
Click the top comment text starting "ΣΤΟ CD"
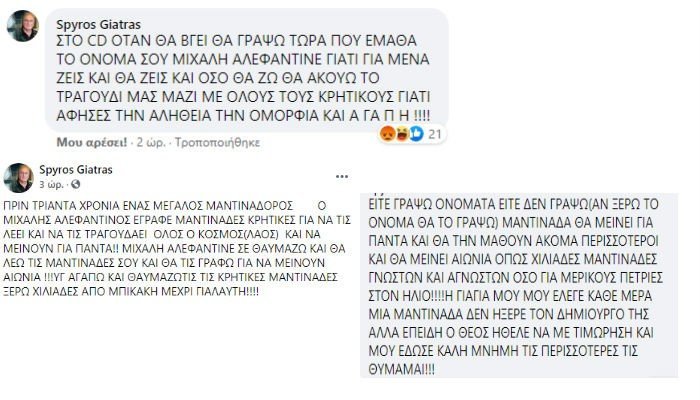(243, 78)
